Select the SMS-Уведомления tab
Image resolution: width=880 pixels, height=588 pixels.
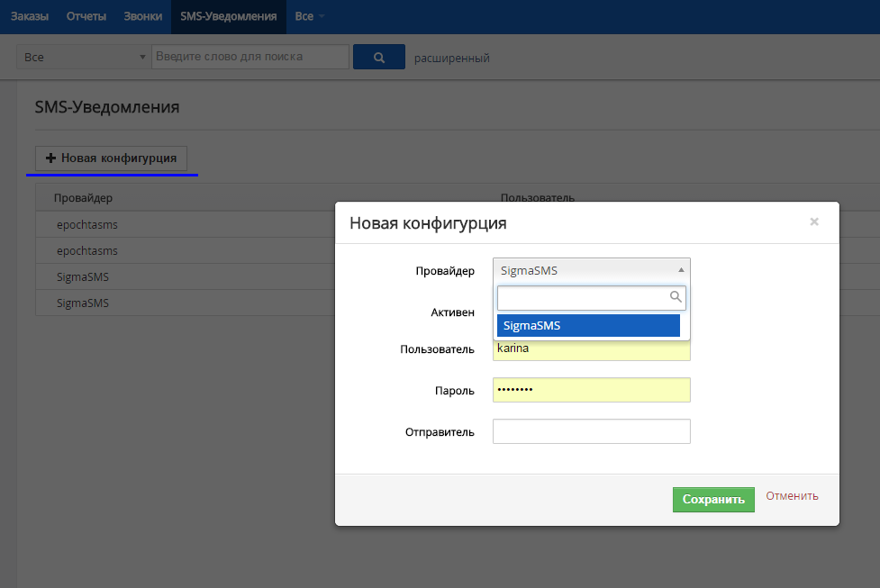228,16
